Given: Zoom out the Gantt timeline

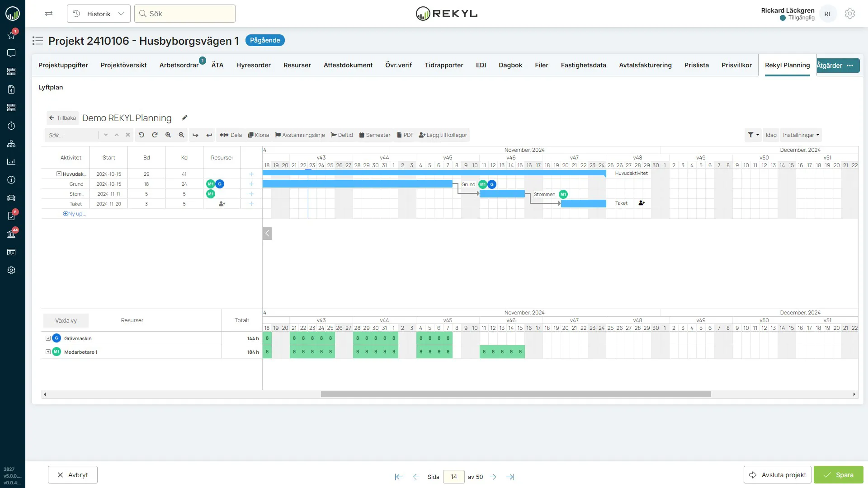Looking at the screenshot, I should 181,135.
